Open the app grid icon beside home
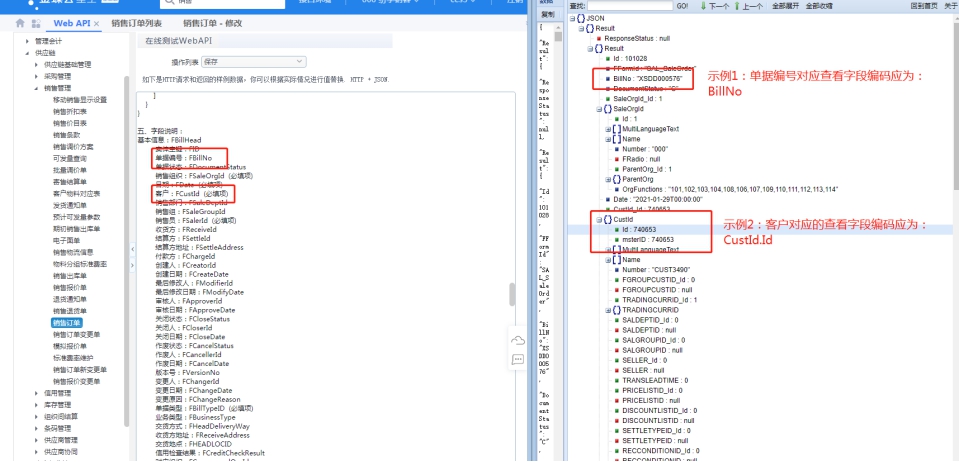Screen dimensions: 959x462 36,23
